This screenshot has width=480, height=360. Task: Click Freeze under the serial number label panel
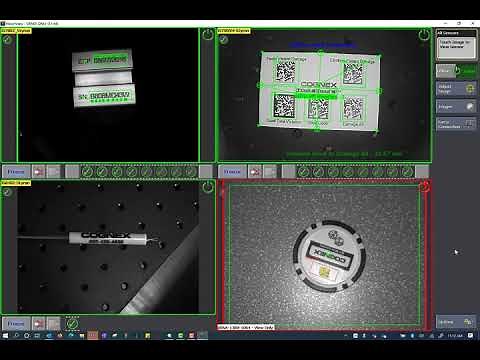pos(16,172)
